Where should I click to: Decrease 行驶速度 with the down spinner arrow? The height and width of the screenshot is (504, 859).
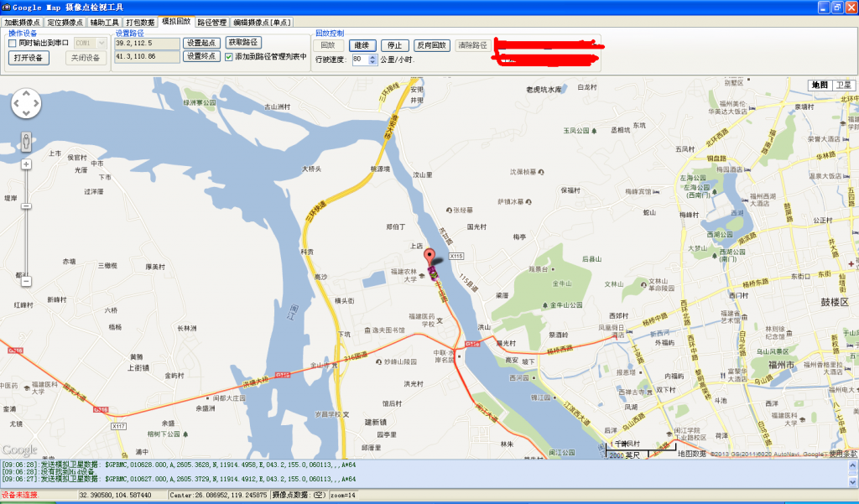tap(372, 63)
